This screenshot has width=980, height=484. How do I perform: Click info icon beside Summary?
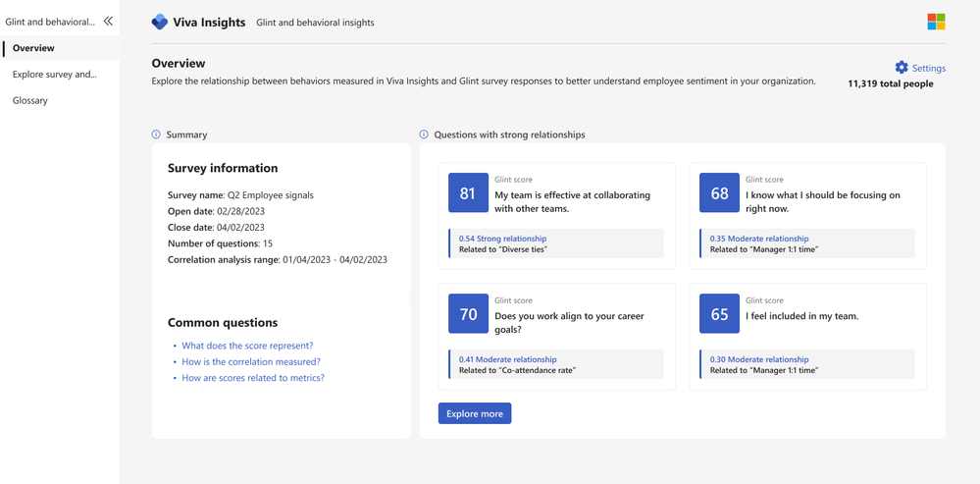click(x=156, y=134)
